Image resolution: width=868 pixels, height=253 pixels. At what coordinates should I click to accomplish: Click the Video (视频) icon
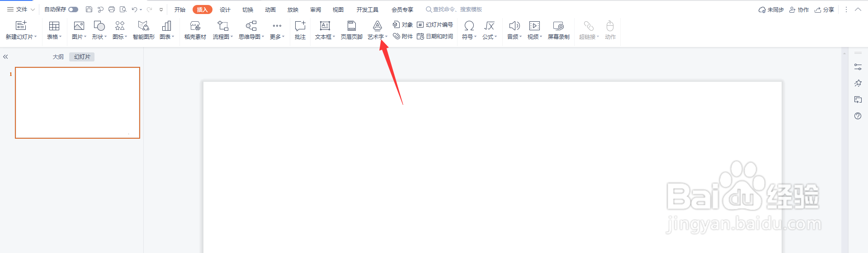pyautogui.click(x=534, y=26)
